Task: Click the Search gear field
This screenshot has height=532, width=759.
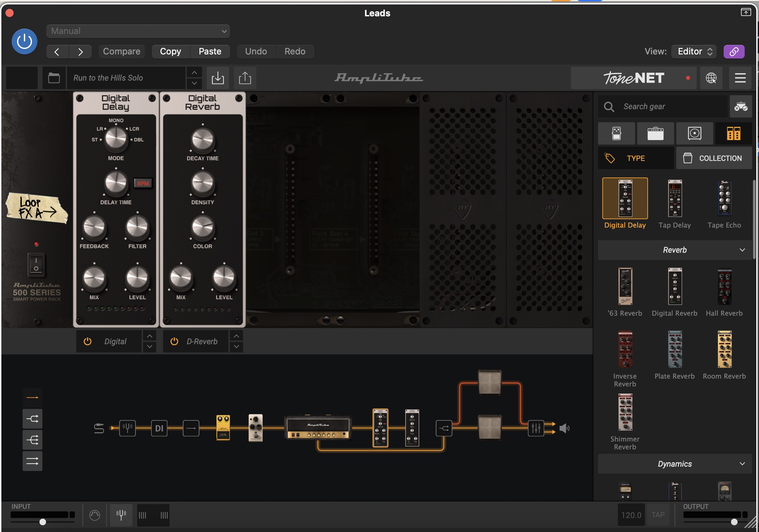Action: point(663,106)
